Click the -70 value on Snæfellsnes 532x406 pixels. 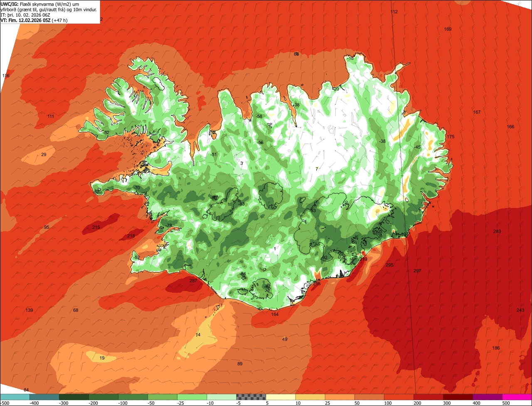tap(137, 188)
